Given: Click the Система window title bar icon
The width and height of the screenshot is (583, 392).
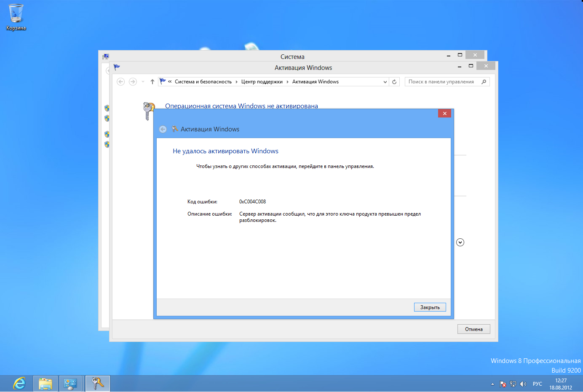Looking at the screenshot, I should click(x=106, y=56).
